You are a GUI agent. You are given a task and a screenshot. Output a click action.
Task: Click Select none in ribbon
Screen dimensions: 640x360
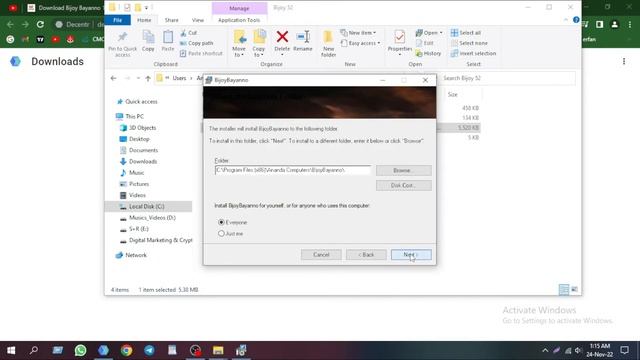(469, 43)
